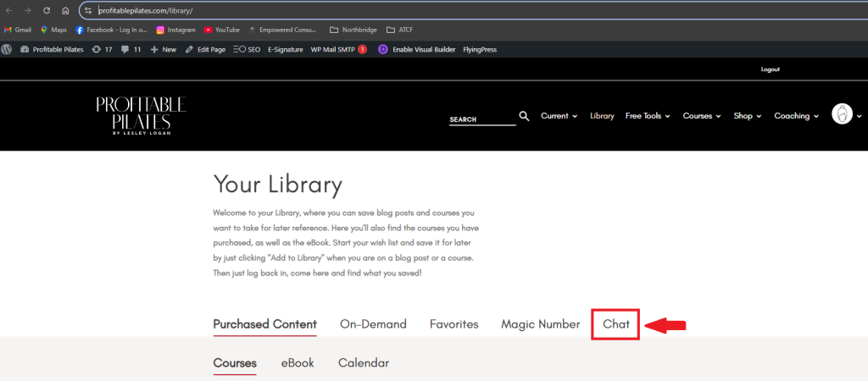Expand the Free Tools dropdown menu
The width and height of the screenshot is (868, 381).
coord(648,116)
